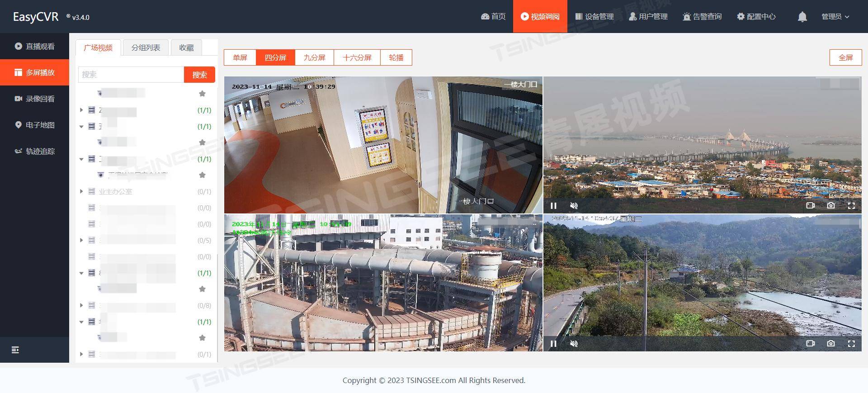Click the 全屏 fullscreen button
The image size is (868, 393).
(x=845, y=57)
